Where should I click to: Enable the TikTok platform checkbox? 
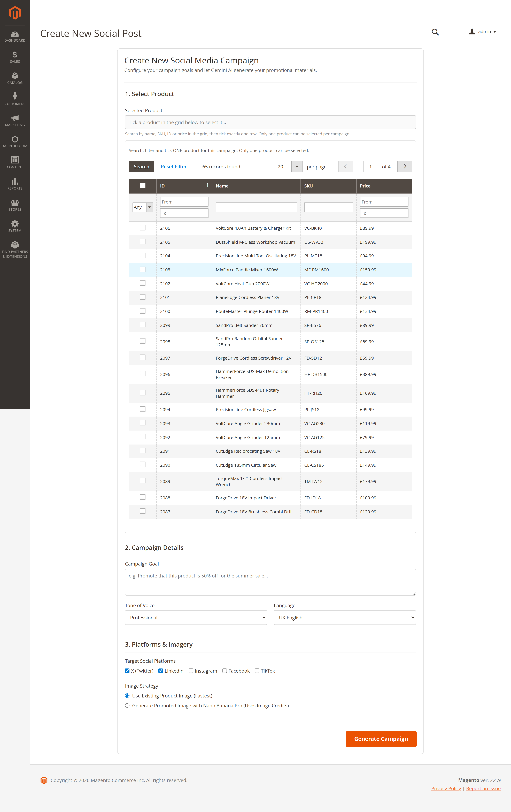[257, 671]
